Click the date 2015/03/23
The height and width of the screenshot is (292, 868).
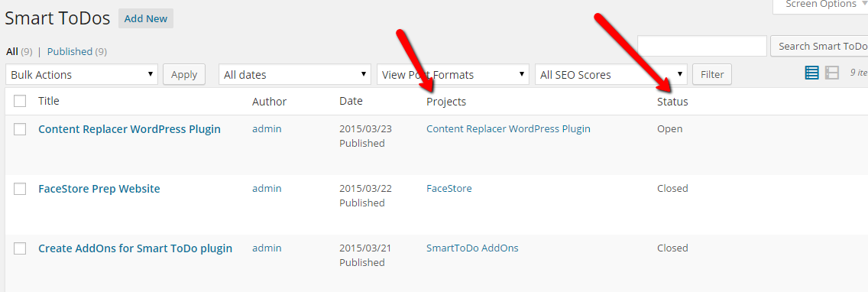(365, 129)
